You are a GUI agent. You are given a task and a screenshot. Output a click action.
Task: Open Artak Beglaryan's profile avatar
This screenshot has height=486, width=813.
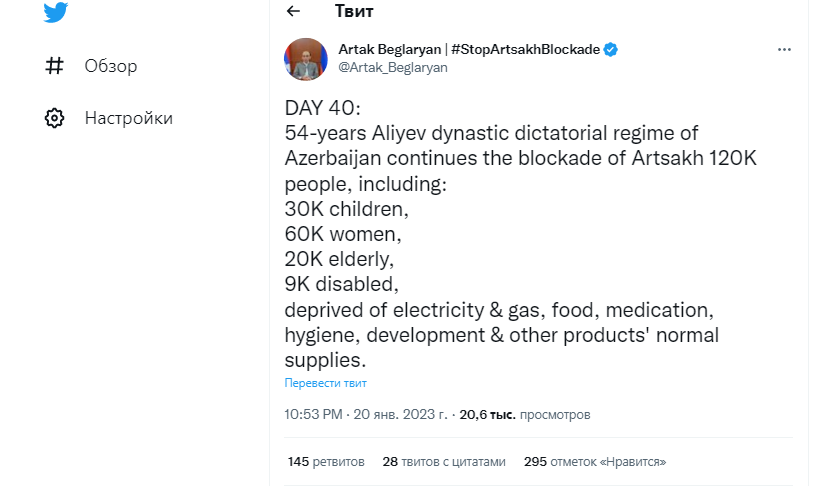(x=307, y=59)
